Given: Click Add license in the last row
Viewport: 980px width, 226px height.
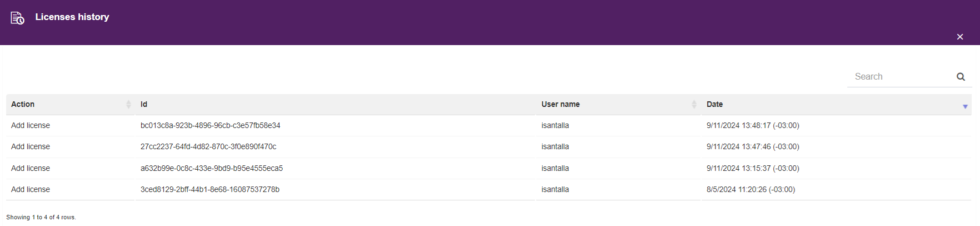Looking at the screenshot, I should [31, 189].
